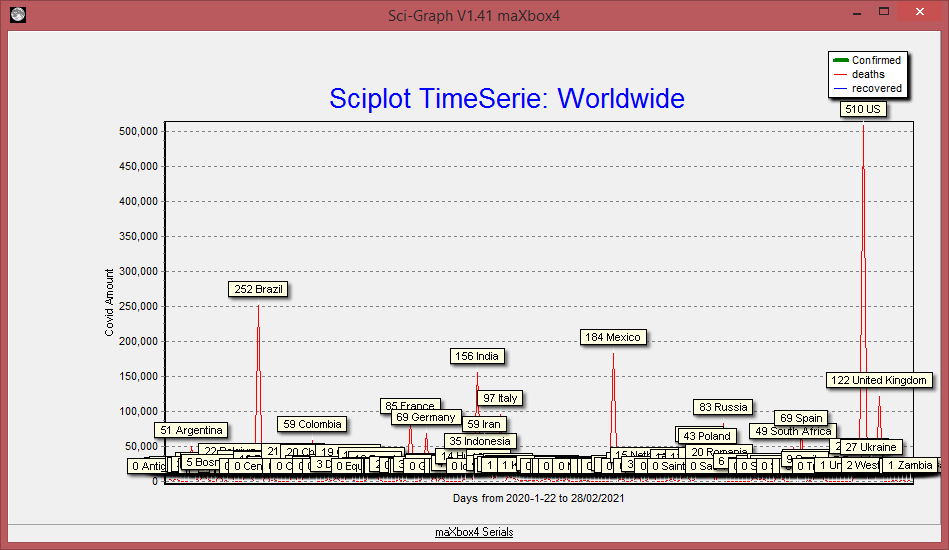
Task: Click the Days from 2020-1-22 axis caption
Action: pyautogui.click(x=538, y=497)
